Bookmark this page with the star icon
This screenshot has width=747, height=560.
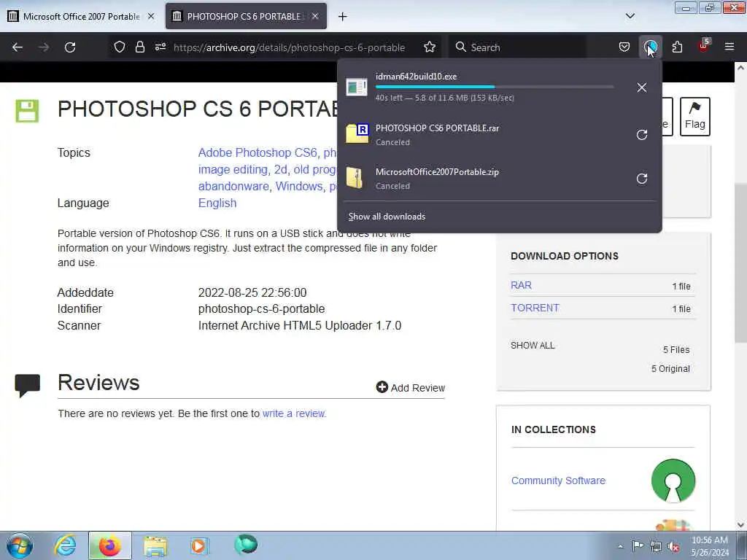coord(430,47)
